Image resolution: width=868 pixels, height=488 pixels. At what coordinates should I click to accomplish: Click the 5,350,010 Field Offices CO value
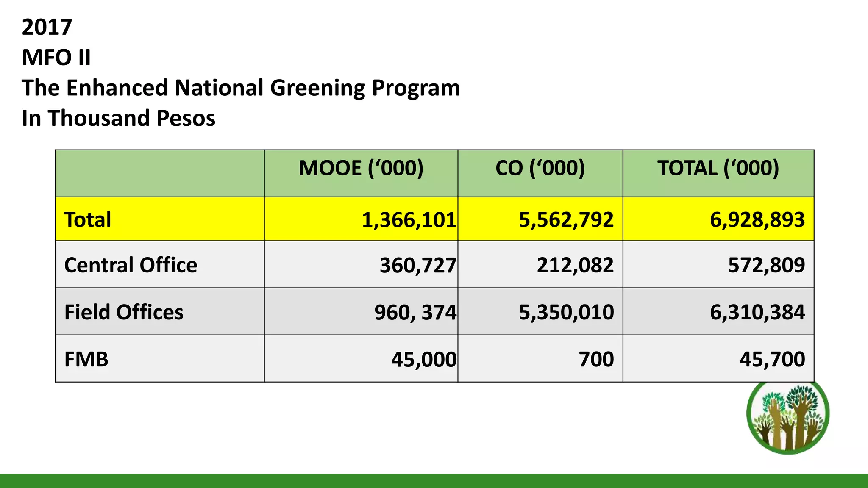coord(566,313)
